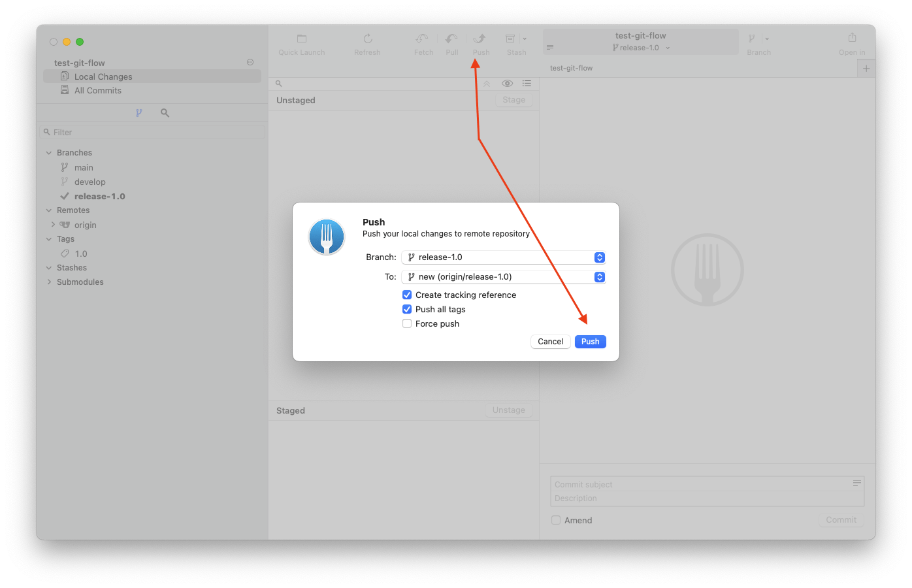Select Local Changes in the sidebar
Image resolution: width=912 pixels, height=588 pixels.
click(x=105, y=76)
